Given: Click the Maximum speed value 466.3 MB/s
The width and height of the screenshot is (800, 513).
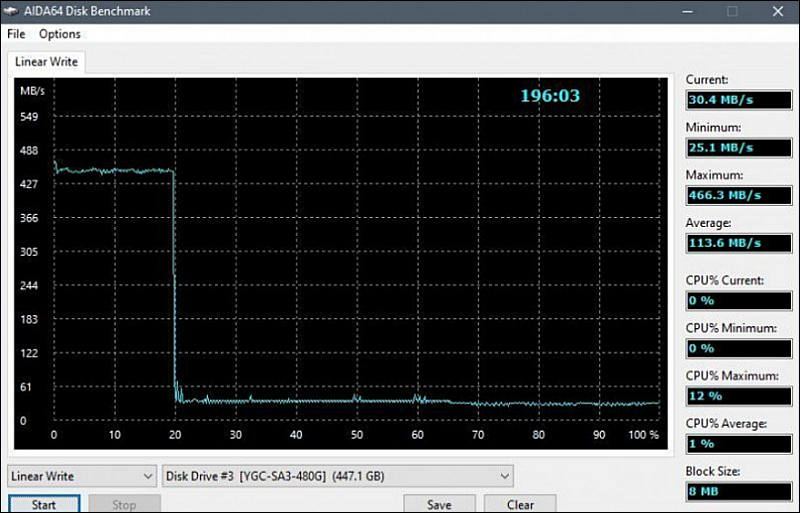Looking at the screenshot, I should click(739, 195).
